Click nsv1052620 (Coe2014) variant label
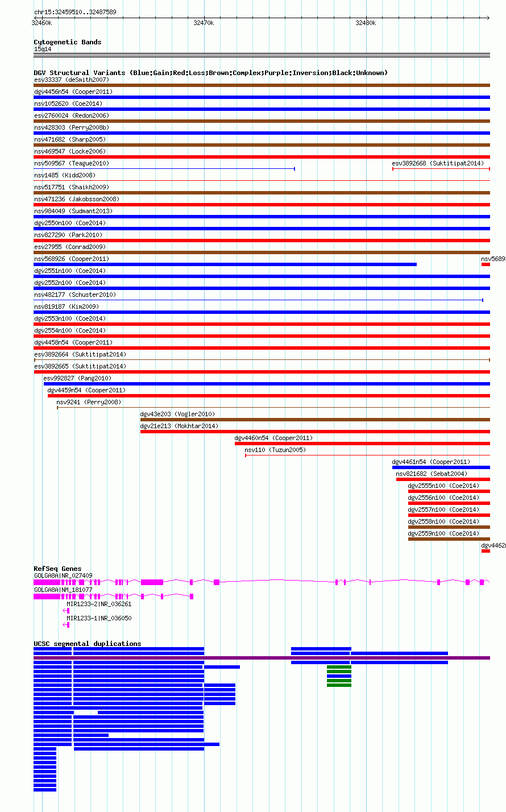This screenshot has width=506, height=812. [68, 103]
